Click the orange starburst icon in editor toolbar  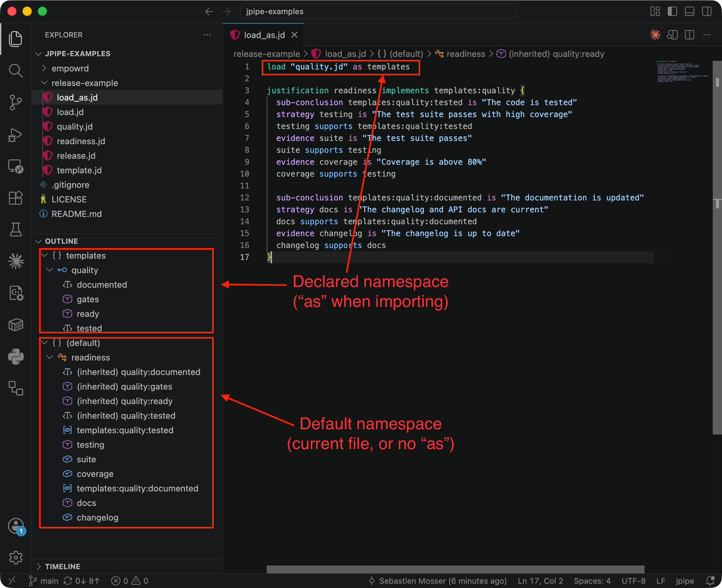[655, 34]
